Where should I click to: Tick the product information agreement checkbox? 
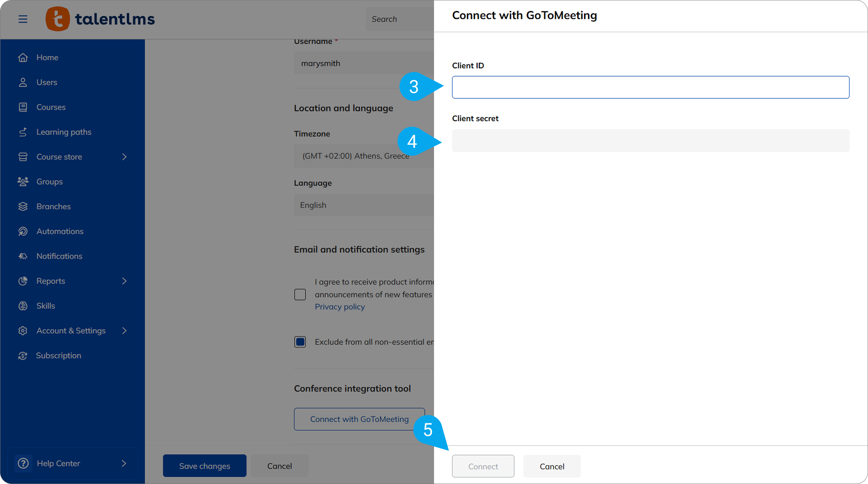point(300,294)
